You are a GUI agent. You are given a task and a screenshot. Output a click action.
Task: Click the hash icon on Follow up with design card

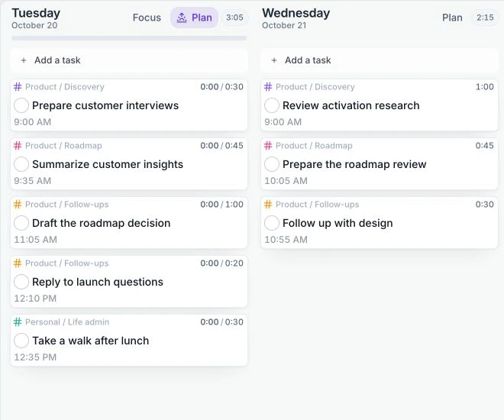coord(268,205)
